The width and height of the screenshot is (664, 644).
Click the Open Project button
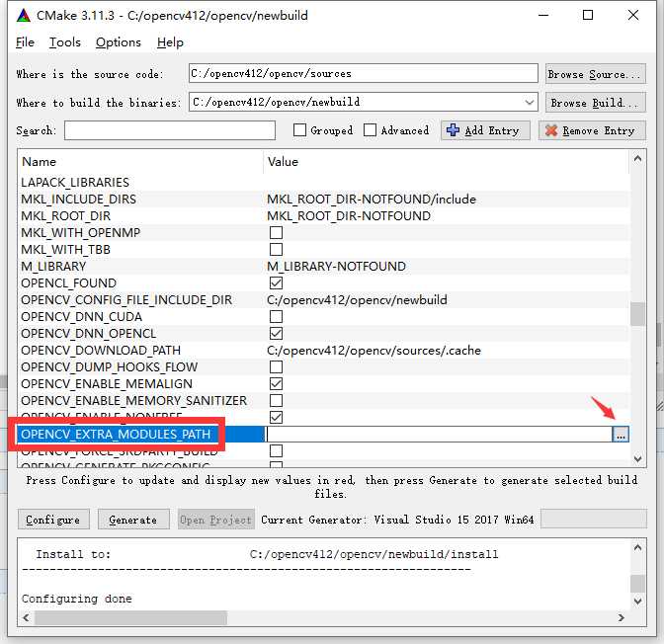point(216,520)
